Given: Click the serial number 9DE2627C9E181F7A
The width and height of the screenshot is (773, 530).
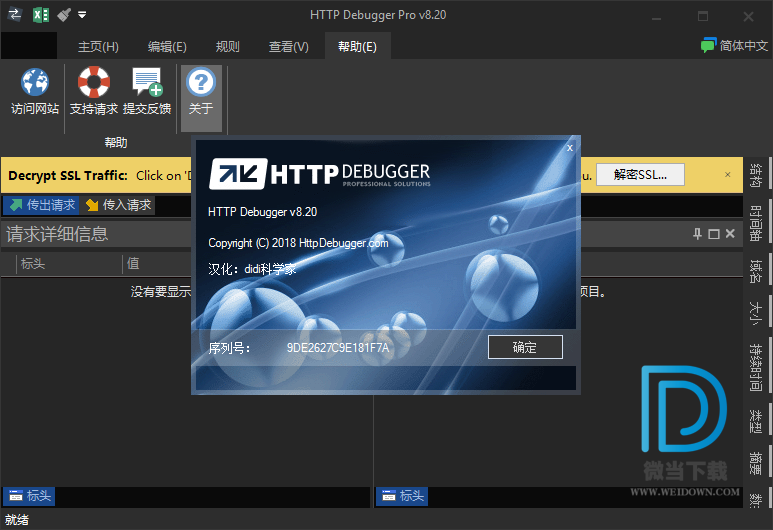Looking at the screenshot, I should pos(338,348).
